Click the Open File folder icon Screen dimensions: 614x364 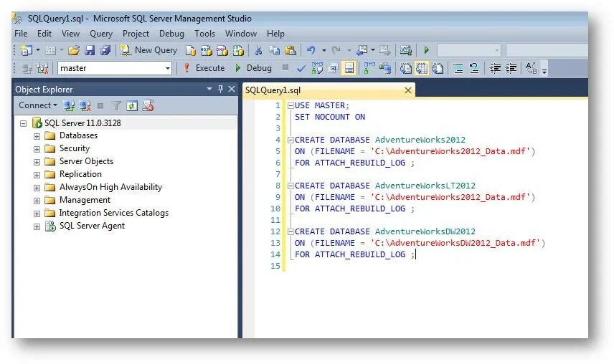(x=74, y=50)
